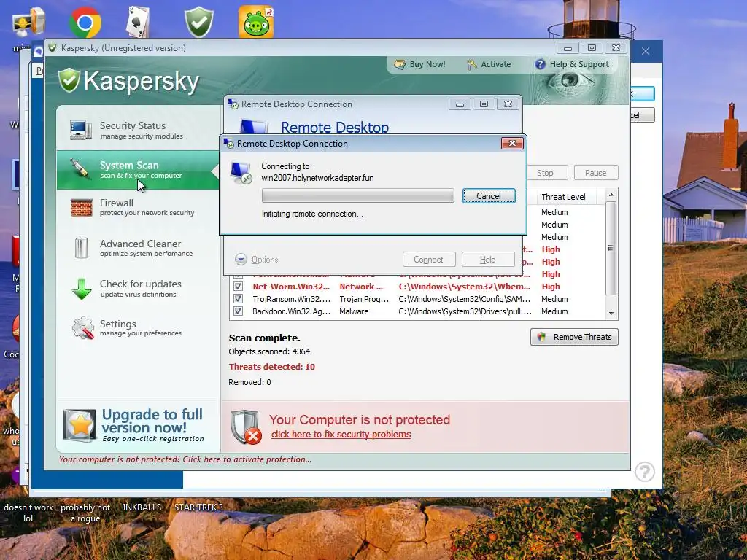Select the 'Net-Worm.Win32...' threat name
Screen dimensions: 747x560
pos(291,287)
